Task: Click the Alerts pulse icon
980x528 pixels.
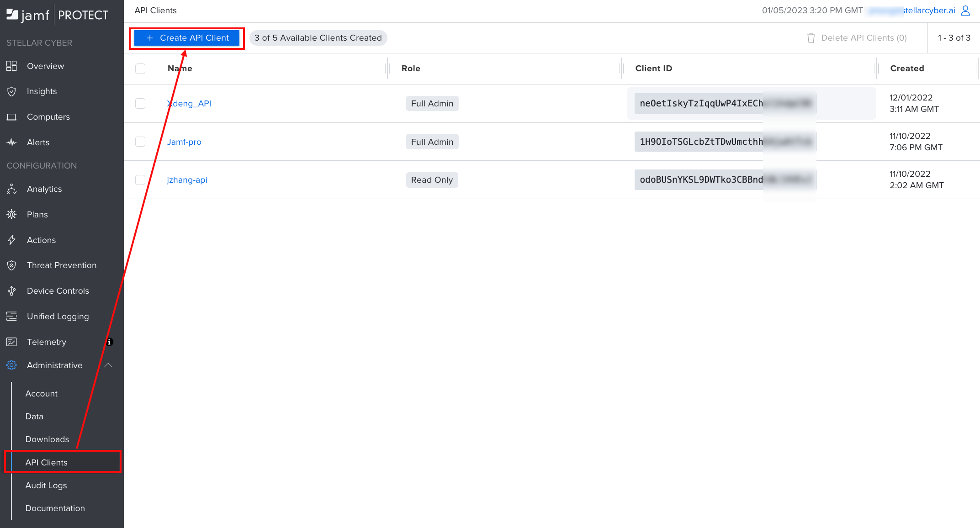Action: pyautogui.click(x=11, y=143)
